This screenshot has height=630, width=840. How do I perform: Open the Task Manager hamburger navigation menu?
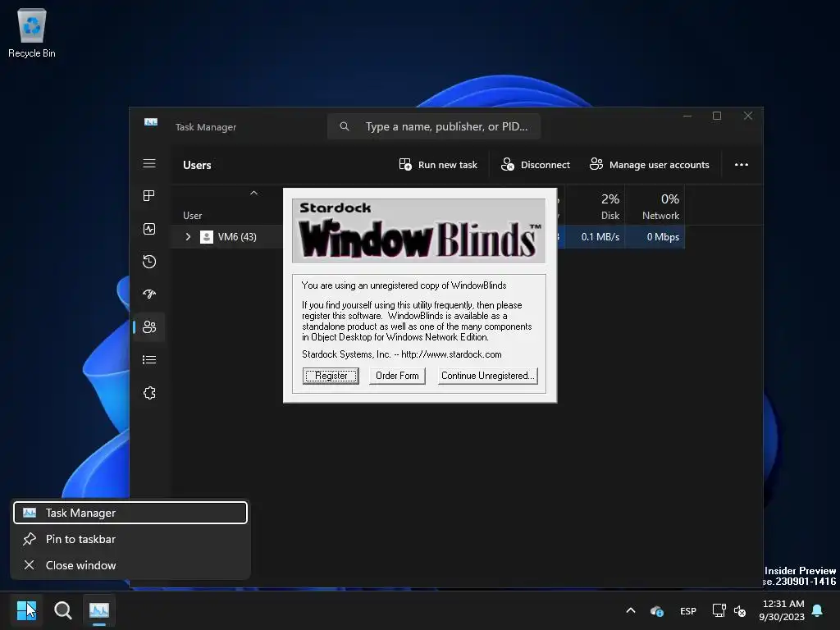(x=149, y=163)
